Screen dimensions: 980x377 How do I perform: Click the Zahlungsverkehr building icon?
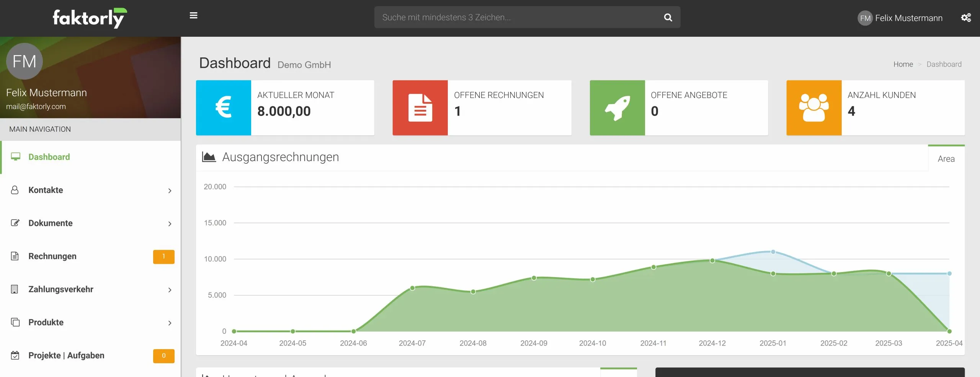(15, 289)
